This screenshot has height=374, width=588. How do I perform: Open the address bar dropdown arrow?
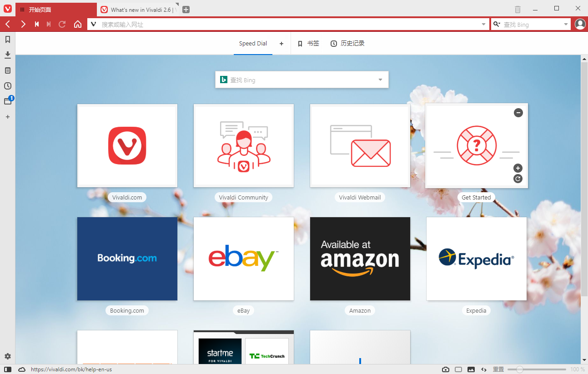[x=483, y=24]
